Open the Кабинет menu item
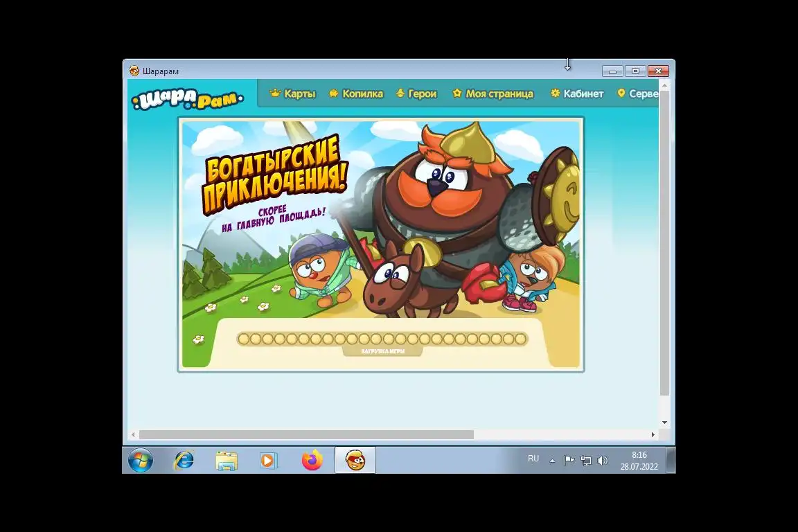798x532 pixels. [576, 94]
